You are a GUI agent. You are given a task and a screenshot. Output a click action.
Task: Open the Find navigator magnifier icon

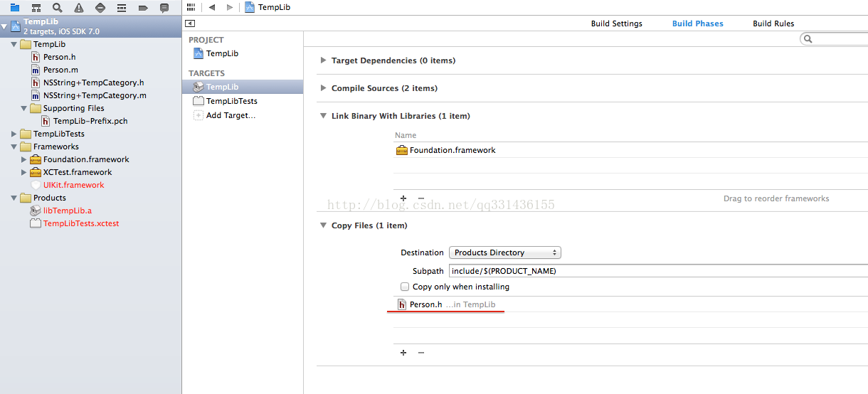(x=58, y=8)
